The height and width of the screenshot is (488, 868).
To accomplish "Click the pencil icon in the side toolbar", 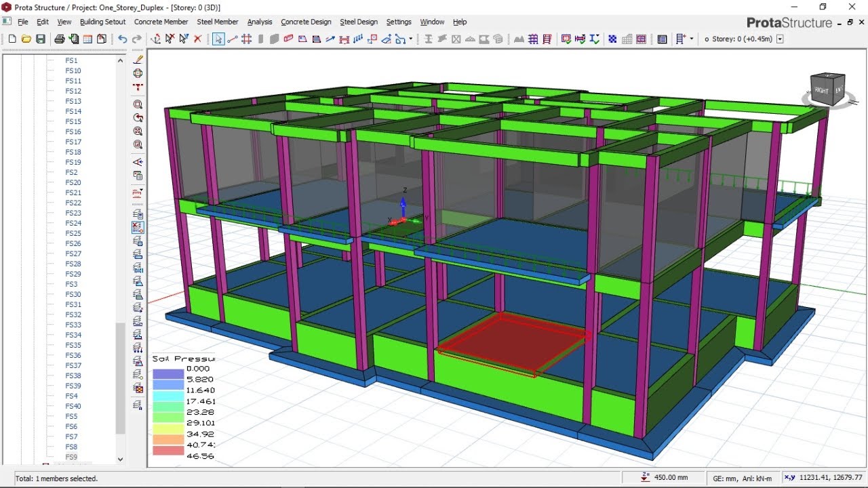I will point(138,60).
